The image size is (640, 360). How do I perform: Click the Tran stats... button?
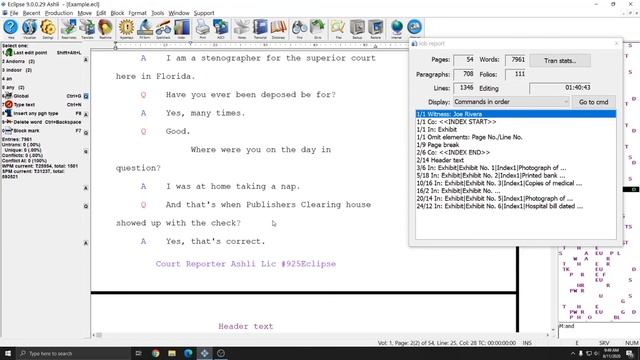(560, 60)
